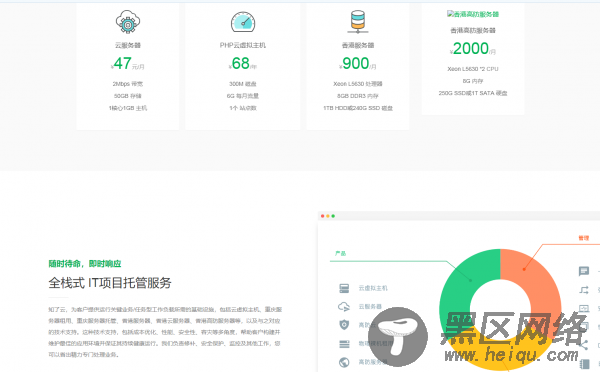The height and width of the screenshot is (372, 600).
Task: Click the 50GB 存储 spec line
Action: [128, 96]
